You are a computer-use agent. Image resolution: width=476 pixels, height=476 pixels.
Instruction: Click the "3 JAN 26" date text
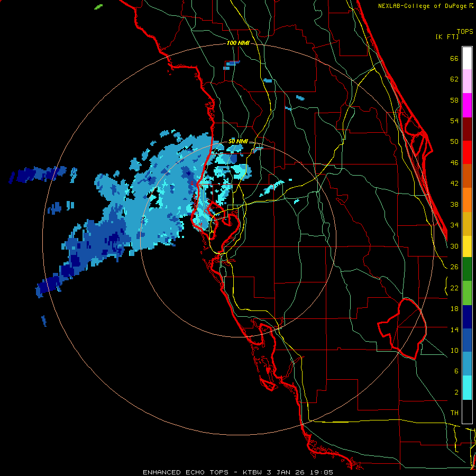tap(286, 472)
